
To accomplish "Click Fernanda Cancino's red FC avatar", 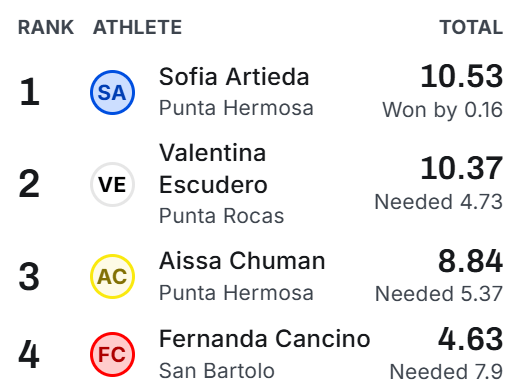I will (112, 354).
